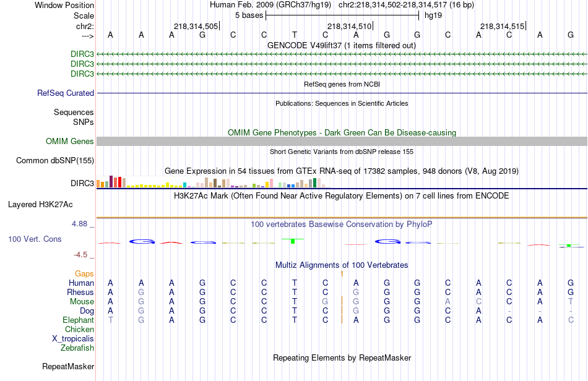Select the Chicken alignment row label

(x=79, y=329)
